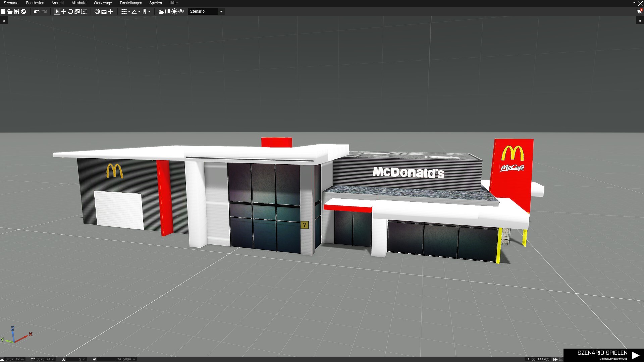Create a new scenario file
644x362 pixels.
coord(3,11)
